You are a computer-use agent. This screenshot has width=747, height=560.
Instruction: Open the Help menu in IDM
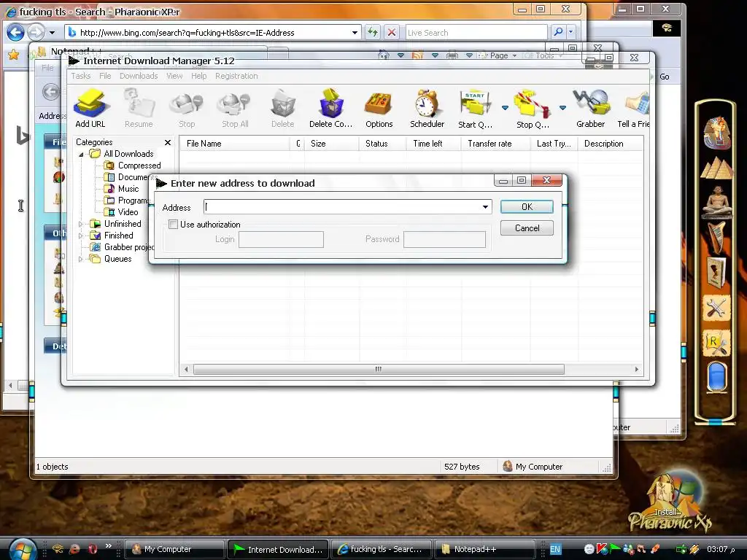[x=198, y=76]
